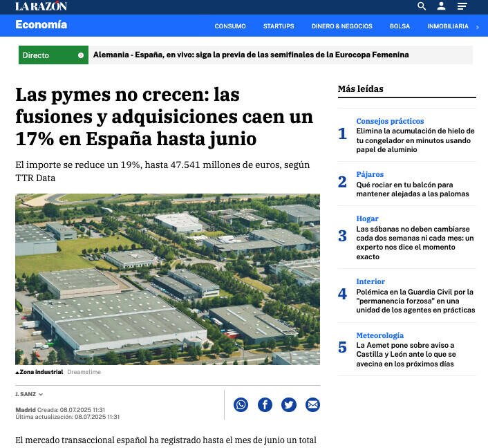Click the user account profile icon
This screenshot has width=488, height=448.
(x=441, y=6)
